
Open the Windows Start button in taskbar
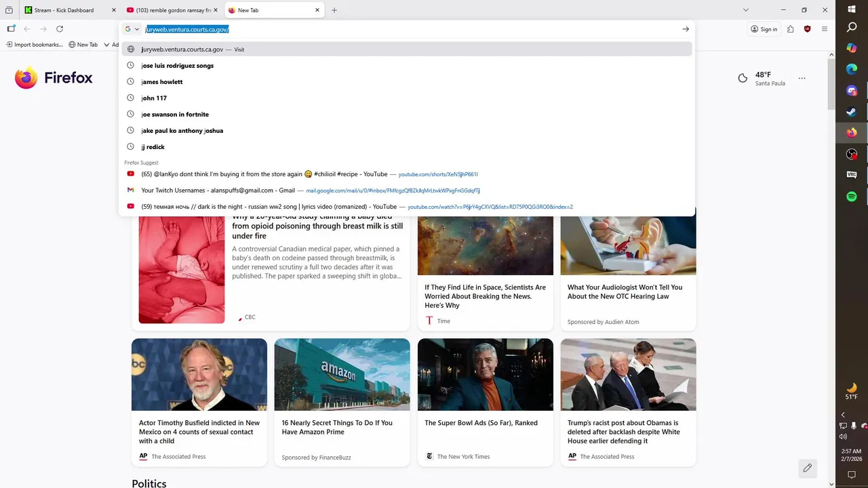point(852,9)
